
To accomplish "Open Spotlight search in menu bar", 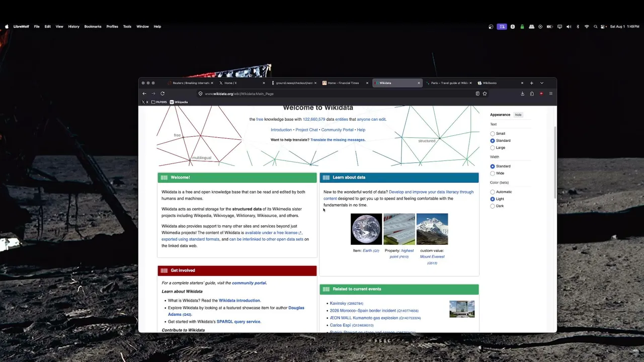I will (x=596, y=27).
